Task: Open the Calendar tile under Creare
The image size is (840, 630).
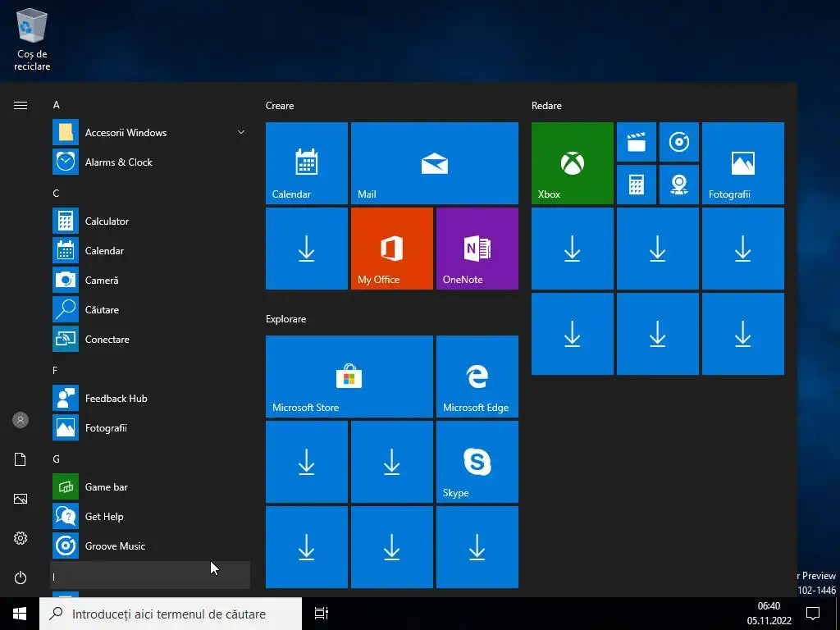Action: tap(307, 163)
